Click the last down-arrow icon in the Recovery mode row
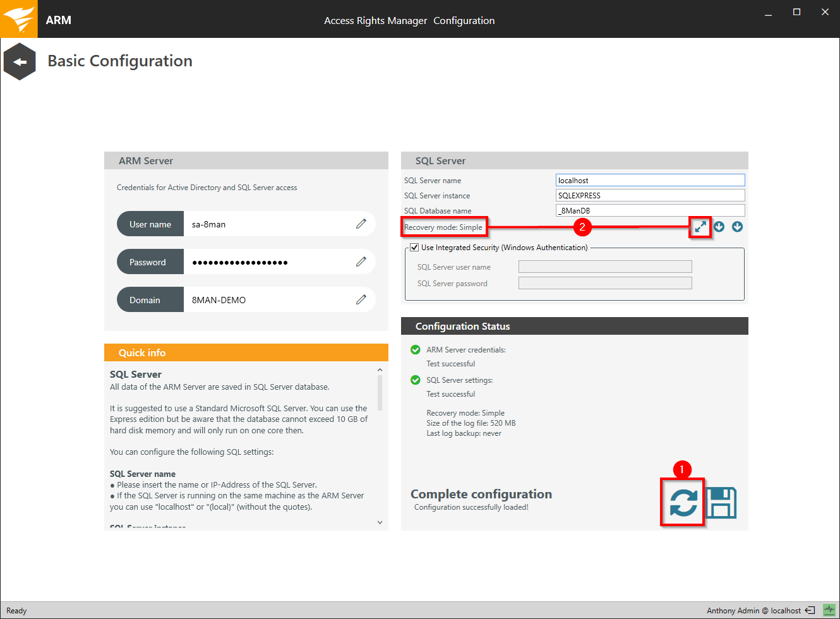 (x=737, y=227)
